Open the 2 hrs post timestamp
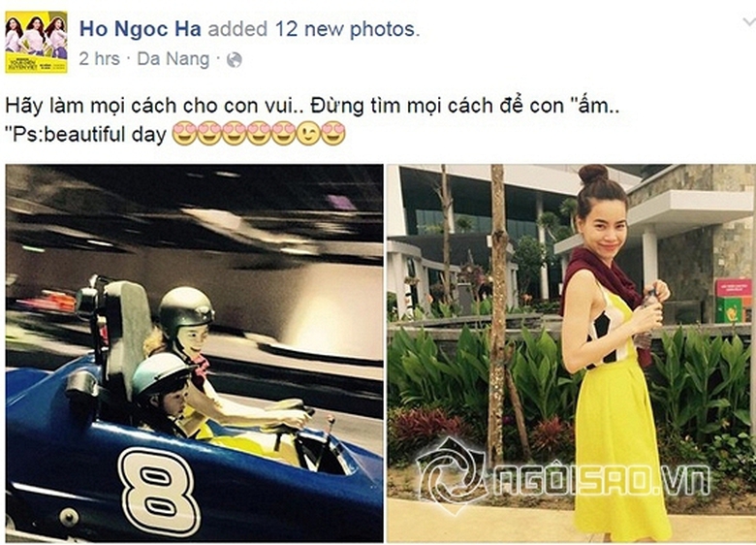 tap(99, 59)
